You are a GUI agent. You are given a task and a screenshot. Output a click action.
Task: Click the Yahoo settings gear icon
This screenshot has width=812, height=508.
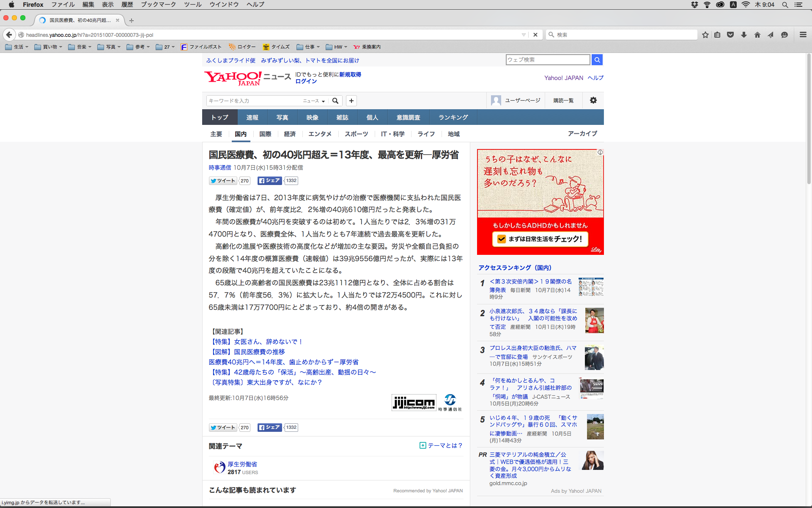pos(593,100)
